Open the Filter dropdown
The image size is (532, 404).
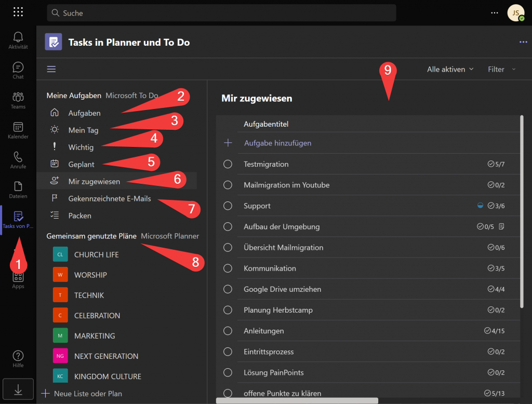point(501,69)
